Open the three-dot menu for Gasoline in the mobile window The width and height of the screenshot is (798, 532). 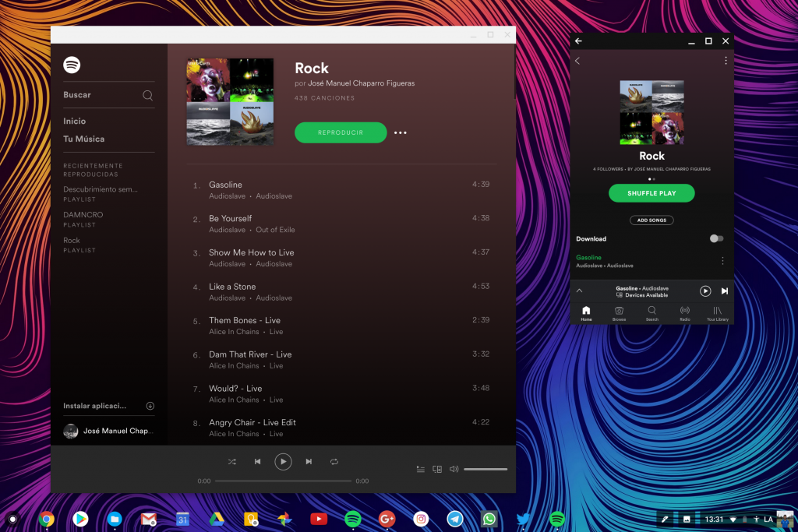pos(722,261)
